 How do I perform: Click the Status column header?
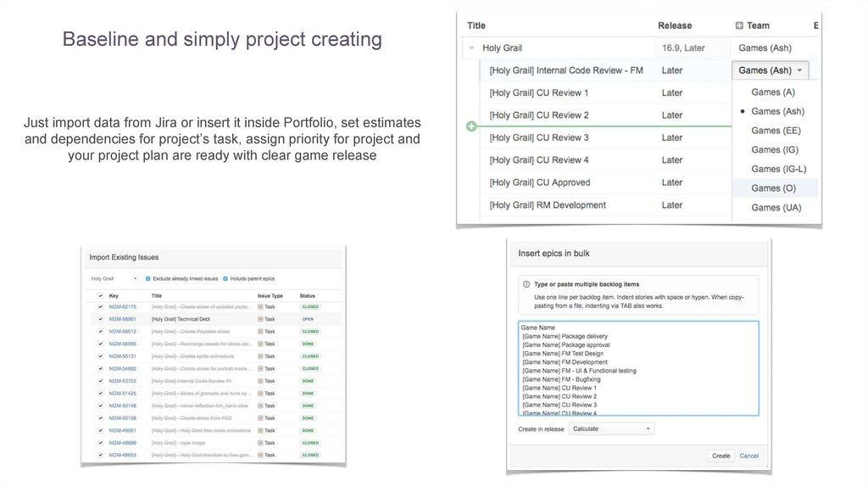point(307,296)
